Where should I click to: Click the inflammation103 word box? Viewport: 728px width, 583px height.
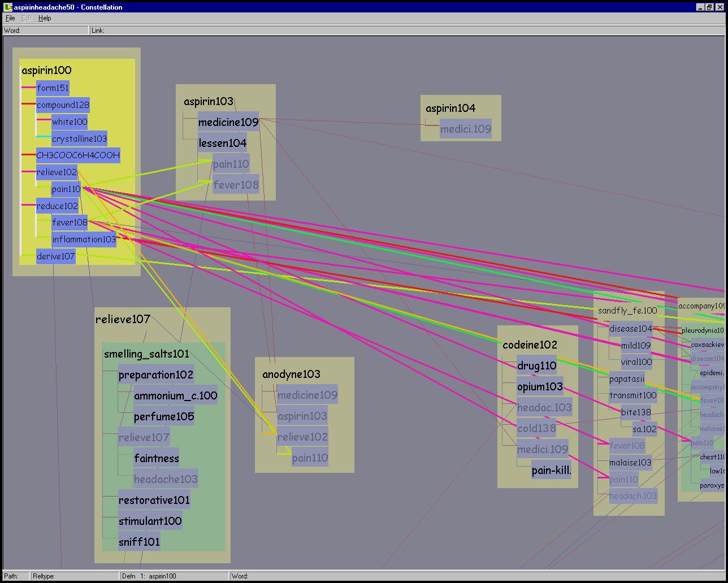pyautogui.click(x=84, y=240)
